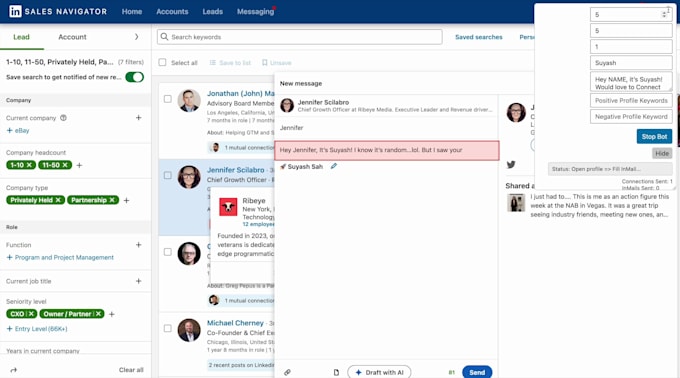Click Michael Cherney's profile photo
This screenshot has height=378, width=680.
(x=189, y=330)
